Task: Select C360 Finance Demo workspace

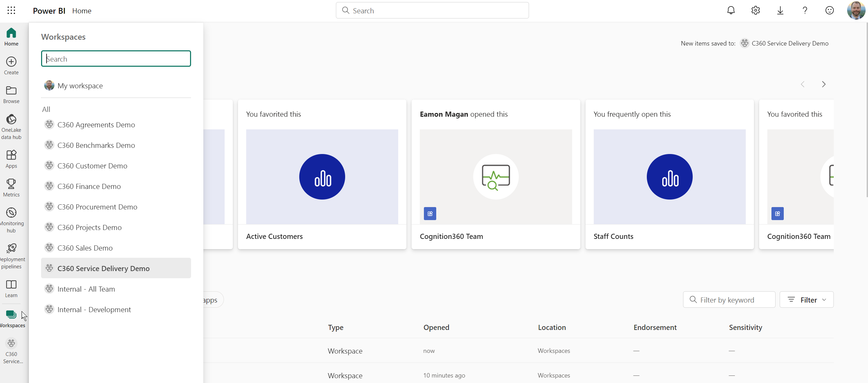Action: (x=89, y=186)
